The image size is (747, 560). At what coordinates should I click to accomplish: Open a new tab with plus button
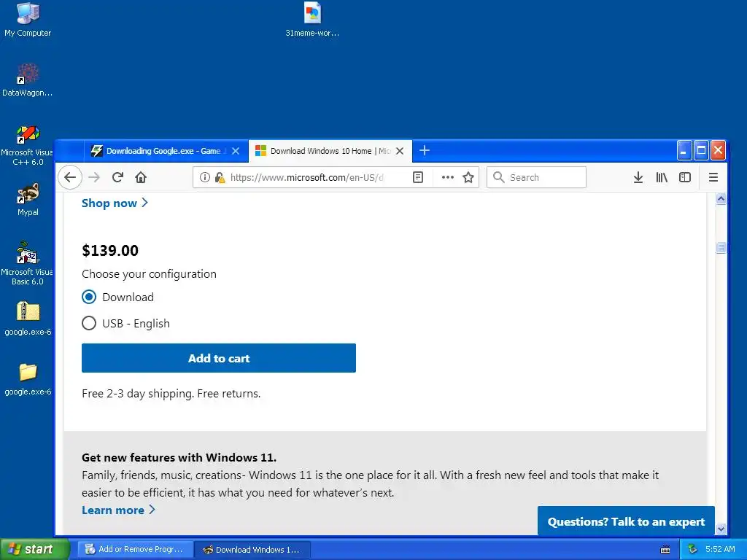point(425,150)
